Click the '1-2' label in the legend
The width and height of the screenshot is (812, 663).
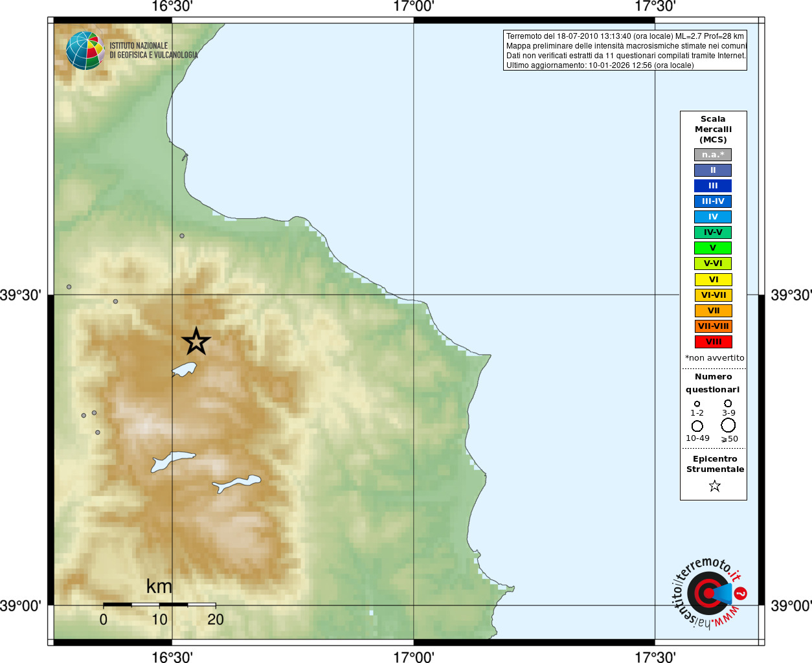(697, 413)
